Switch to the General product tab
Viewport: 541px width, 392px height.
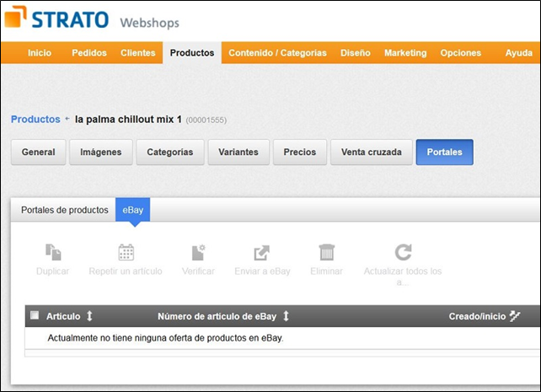38,153
